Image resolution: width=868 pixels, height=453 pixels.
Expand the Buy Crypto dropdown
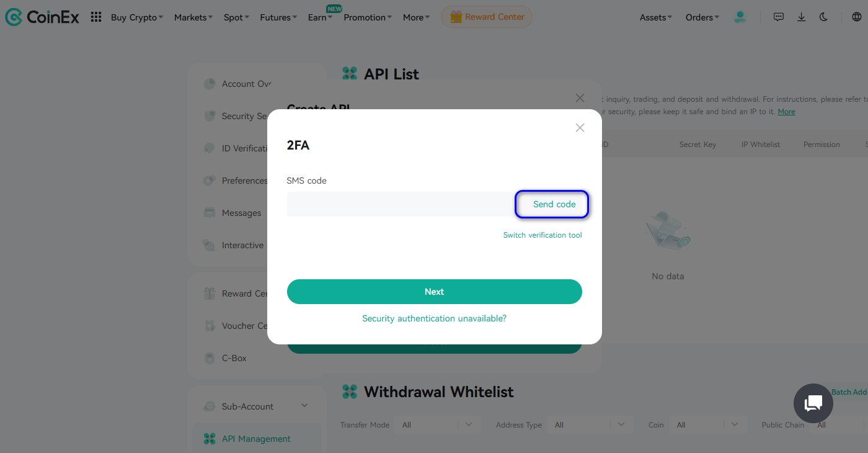coord(136,17)
